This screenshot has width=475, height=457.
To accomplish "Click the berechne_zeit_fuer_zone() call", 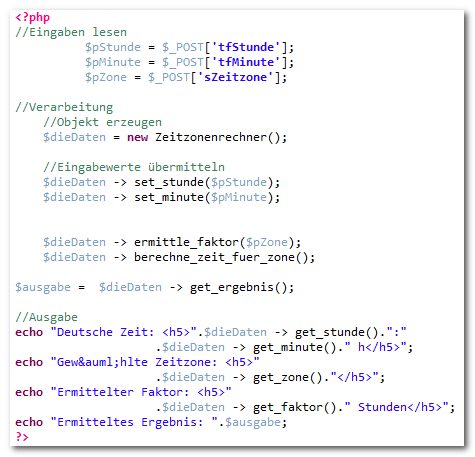I will click(221, 257).
